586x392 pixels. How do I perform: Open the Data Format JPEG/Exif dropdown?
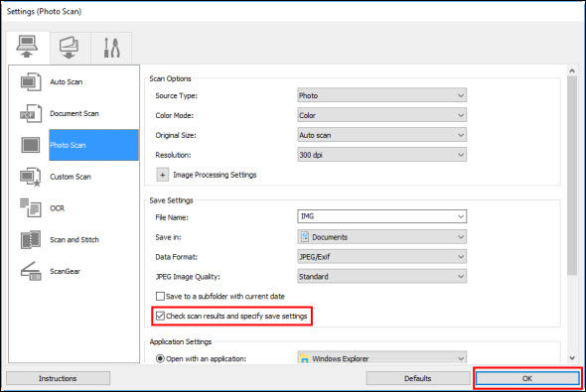click(x=382, y=257)
